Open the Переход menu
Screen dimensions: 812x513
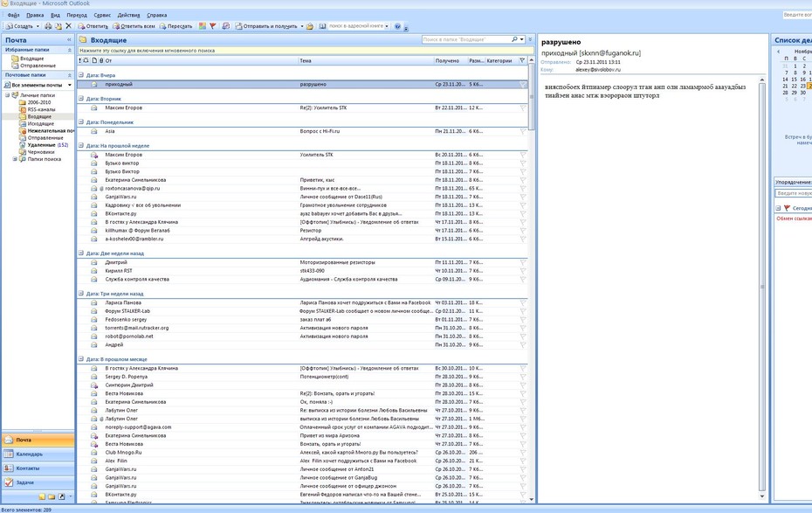(77, 15)
